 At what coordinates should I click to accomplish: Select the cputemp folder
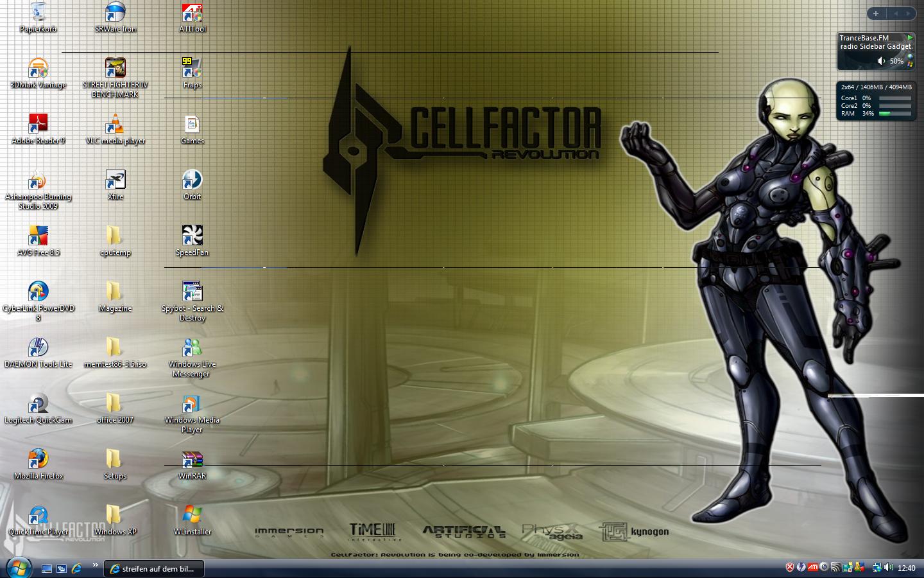[116, 241]
